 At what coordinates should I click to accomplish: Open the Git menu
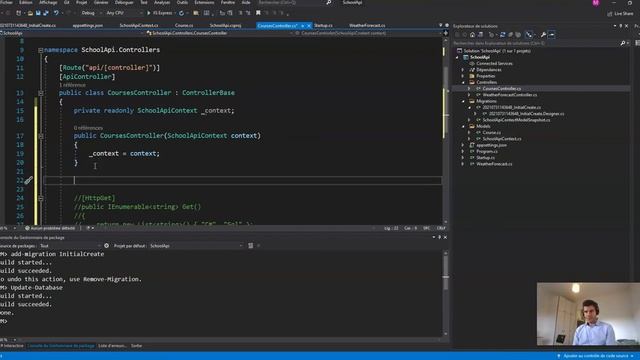(x=66, y=2)
